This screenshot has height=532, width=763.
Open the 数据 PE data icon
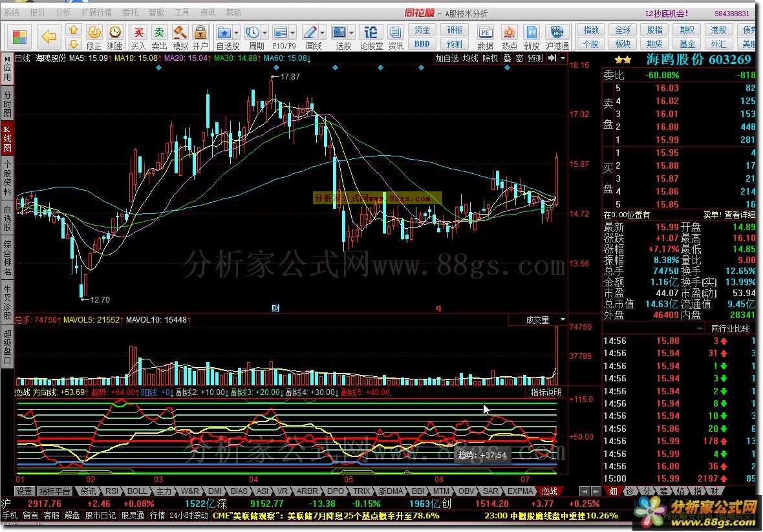click(x=485, y=37)
